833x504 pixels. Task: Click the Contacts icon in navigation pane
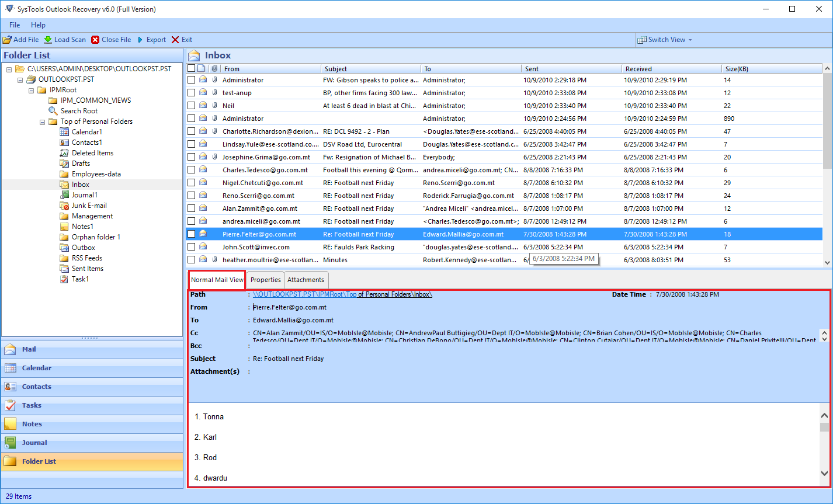[x=11, y=387]
